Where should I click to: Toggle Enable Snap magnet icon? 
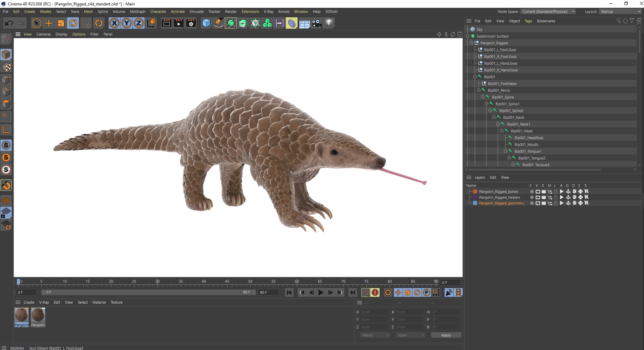coord(6,185)
